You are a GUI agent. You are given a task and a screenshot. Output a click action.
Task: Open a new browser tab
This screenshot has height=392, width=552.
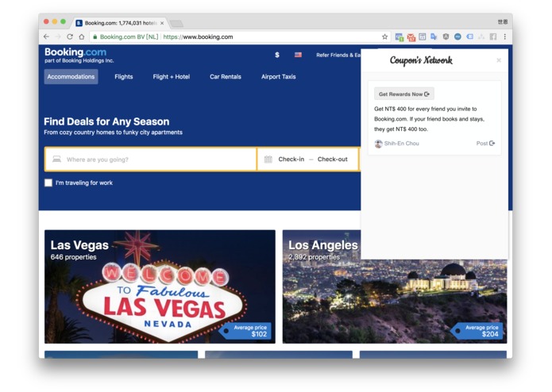coord(176,24)
